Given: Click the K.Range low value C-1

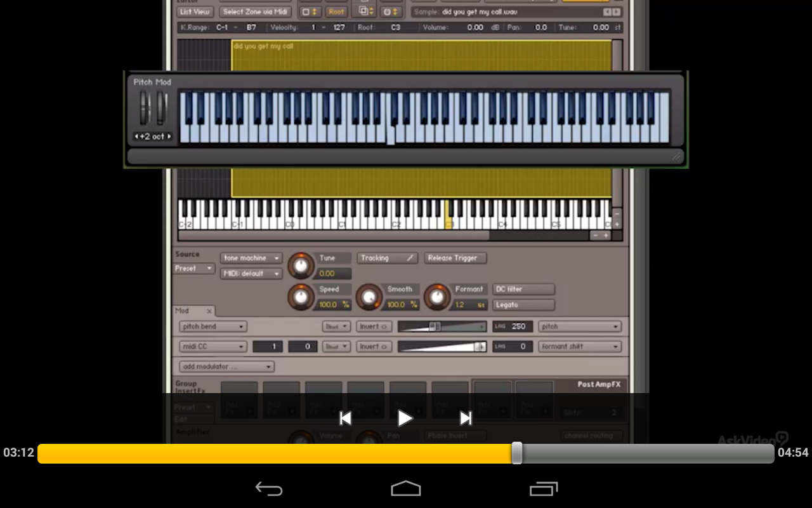Looking at the screenshot, I should [x=222, y=28].
